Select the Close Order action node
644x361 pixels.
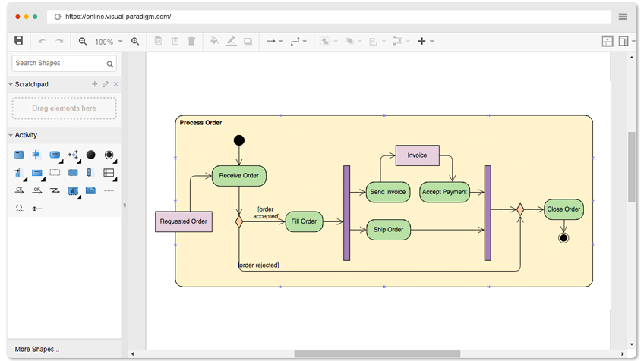(x=563, y=209)
